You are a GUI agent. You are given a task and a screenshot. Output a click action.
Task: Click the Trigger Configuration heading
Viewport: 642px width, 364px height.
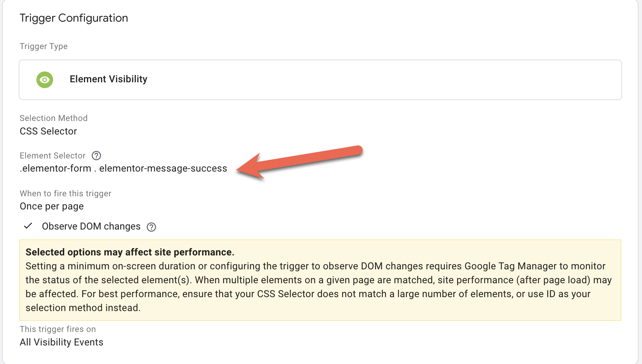pyautogui.click(x=74, y=18)
